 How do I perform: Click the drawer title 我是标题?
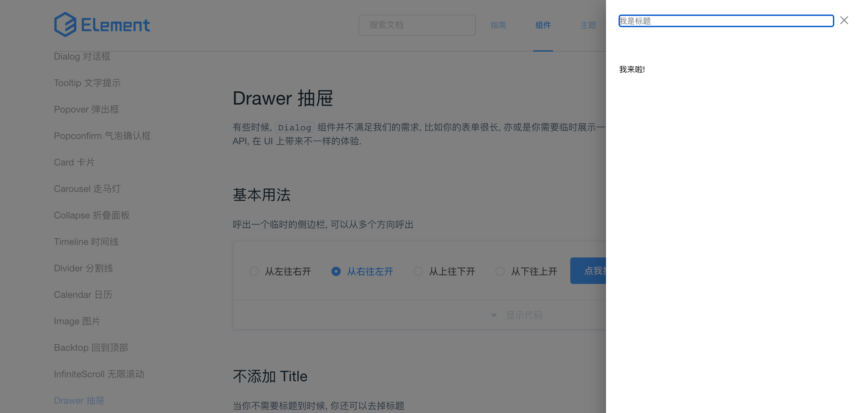pyautogui.click(x=726, y=21)
